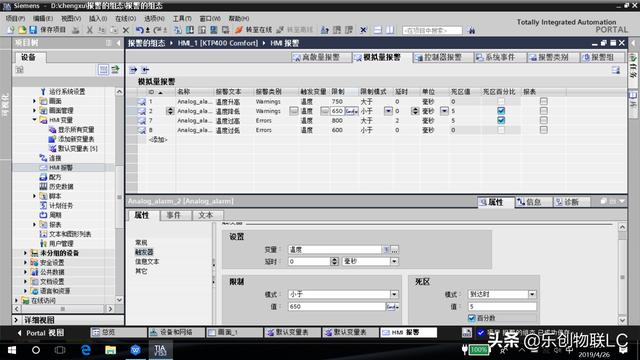This screenshot has height=360, width=640.
Task: Open the limit mode (模式 小于) dropdown
Action: pos(394,294)
